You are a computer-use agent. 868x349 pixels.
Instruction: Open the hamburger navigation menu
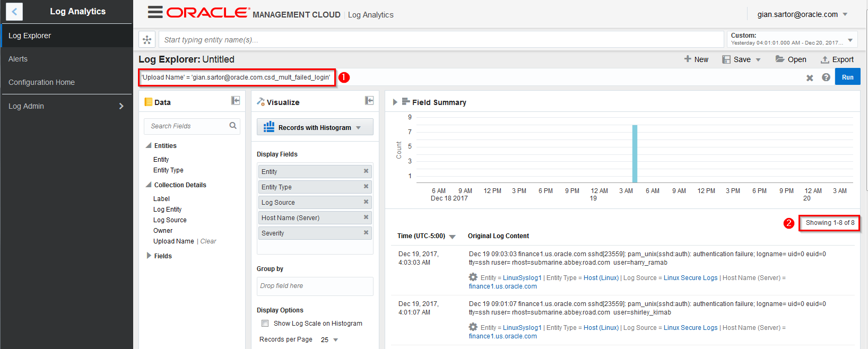[155, 12]
